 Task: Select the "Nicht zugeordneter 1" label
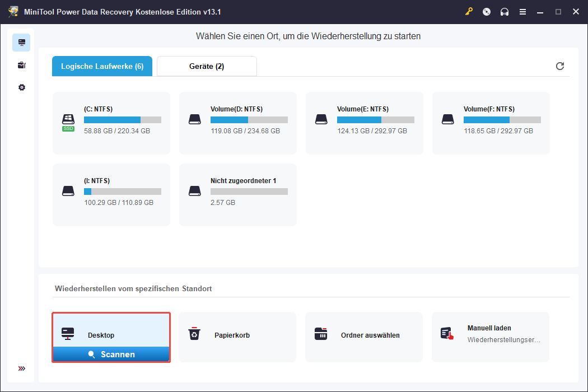pos(244,181)
